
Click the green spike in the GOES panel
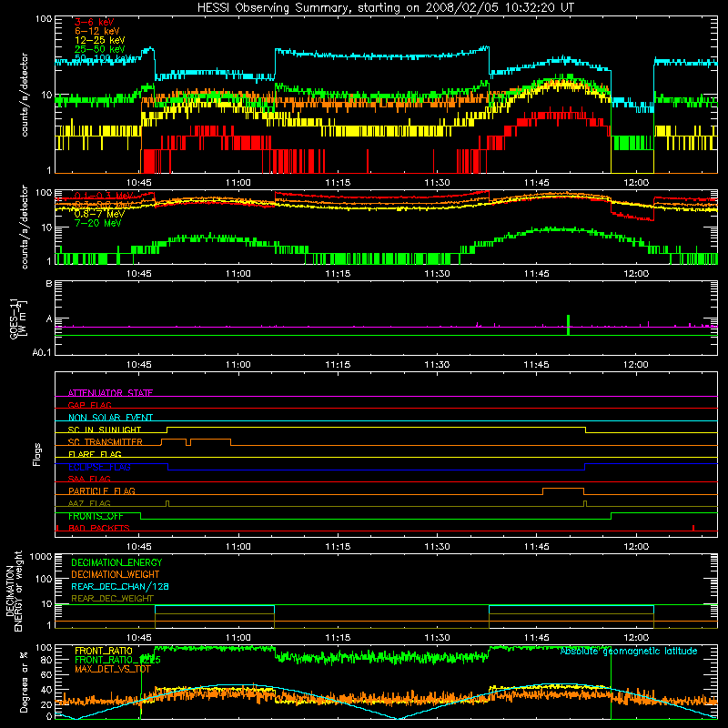[x=568, y=325]
